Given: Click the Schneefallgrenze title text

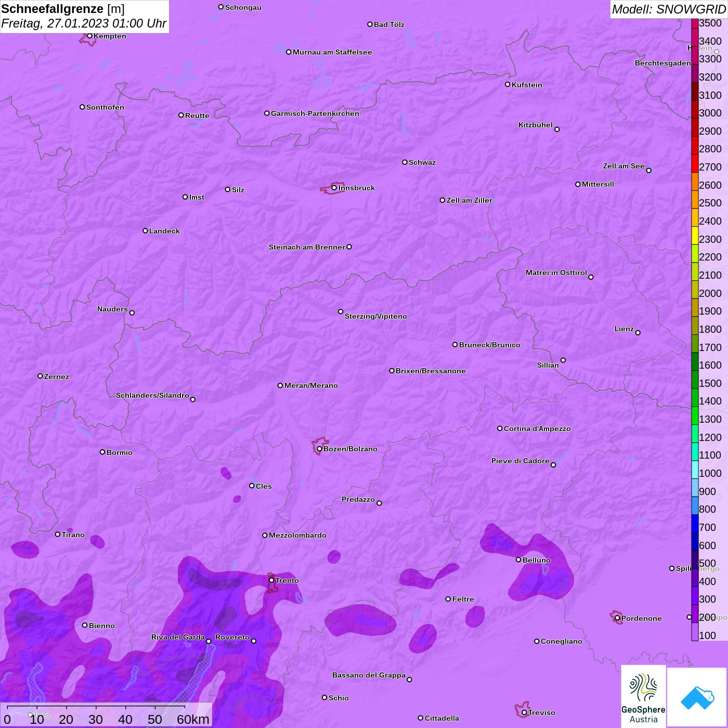Looking at the screenshot, I should (x=52, y=9).
